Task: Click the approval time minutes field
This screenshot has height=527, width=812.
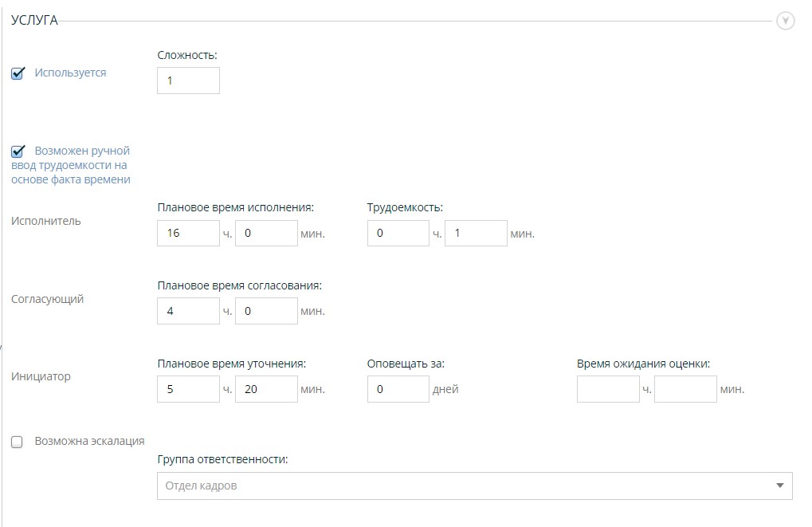Action: [x=266, y=311]
